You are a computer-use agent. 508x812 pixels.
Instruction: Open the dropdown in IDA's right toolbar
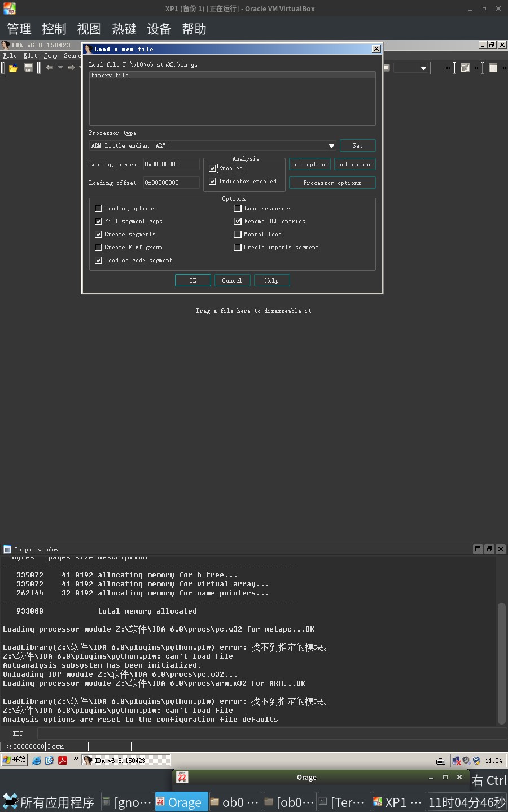[423, 68]
